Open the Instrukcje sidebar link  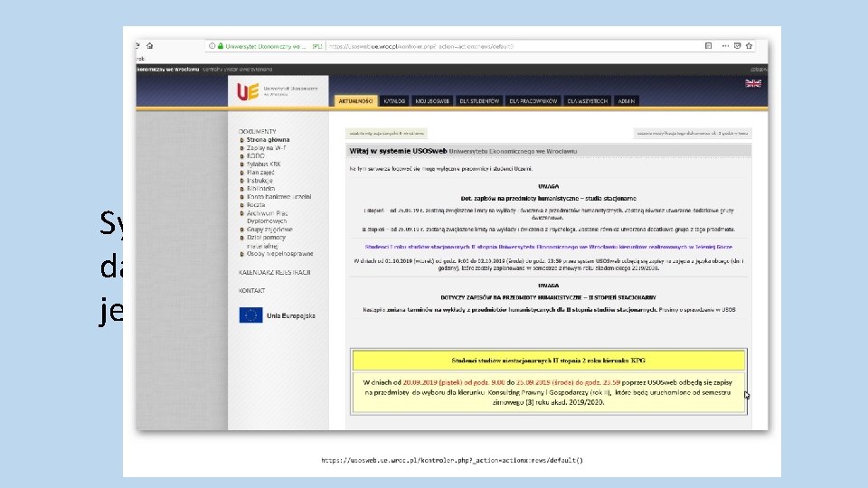coord(259,181)
